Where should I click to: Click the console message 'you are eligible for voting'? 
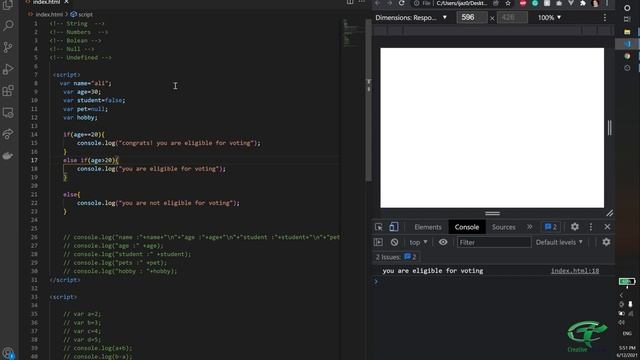[433, 271]
